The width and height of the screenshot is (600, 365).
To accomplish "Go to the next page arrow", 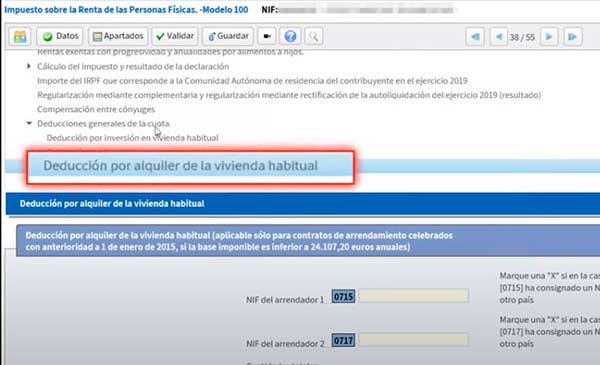I will (x=549, y=37).
